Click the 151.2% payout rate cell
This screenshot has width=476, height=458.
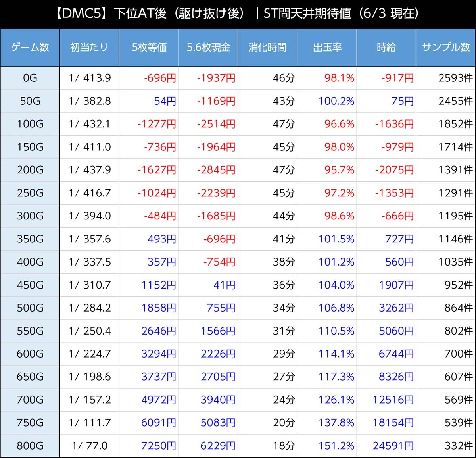point(336,446)
